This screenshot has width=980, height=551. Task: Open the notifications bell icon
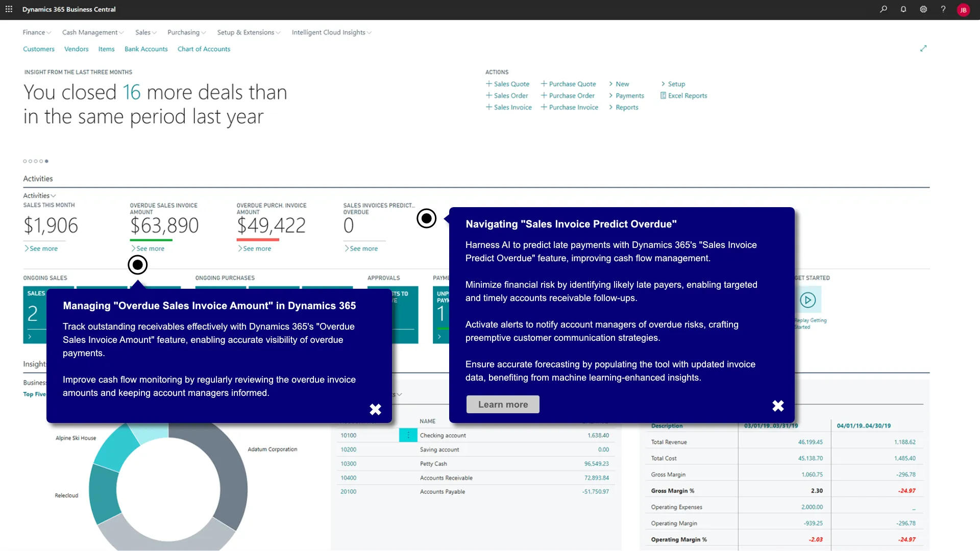pyautogui.click(x=903, y=9)
